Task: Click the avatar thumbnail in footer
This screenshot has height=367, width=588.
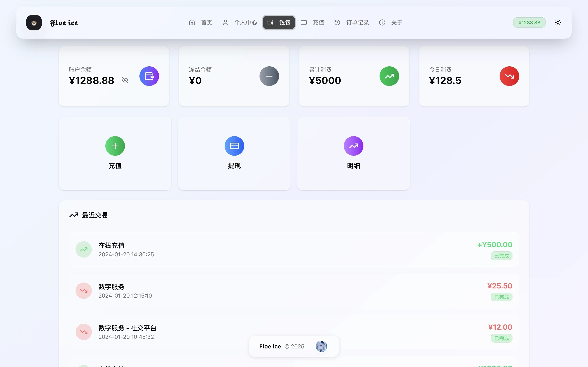Action: click(321, 346)
